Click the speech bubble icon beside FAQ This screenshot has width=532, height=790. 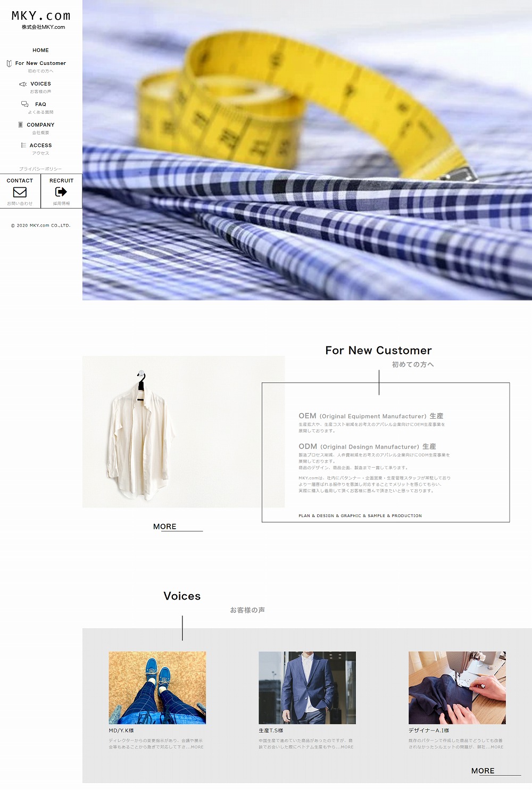[x=25, y=104]
